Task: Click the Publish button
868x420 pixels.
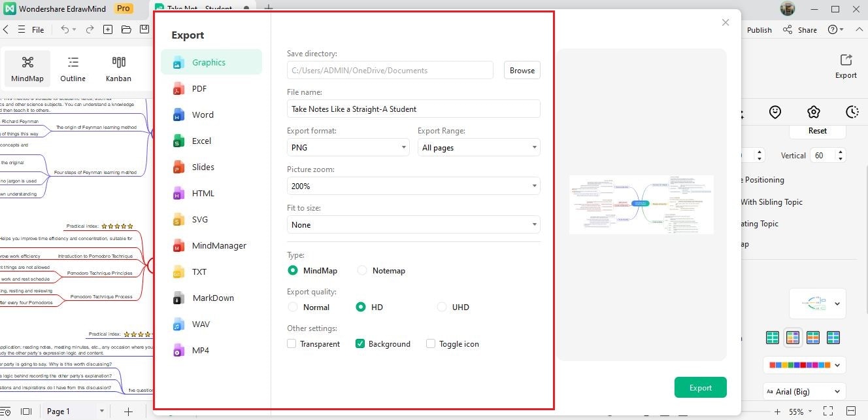Action: point(759,29)
